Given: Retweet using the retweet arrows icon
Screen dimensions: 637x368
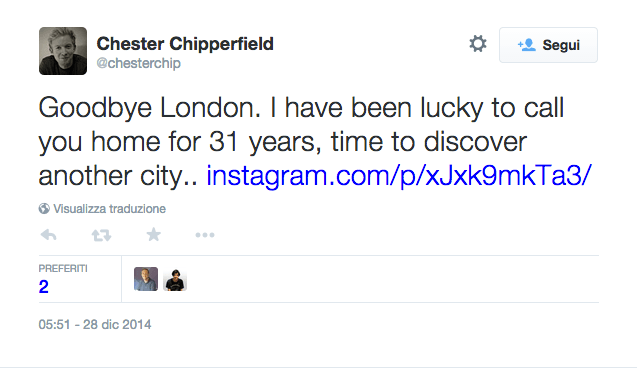Looking at the screenshot, I should (x=101, y=235).
